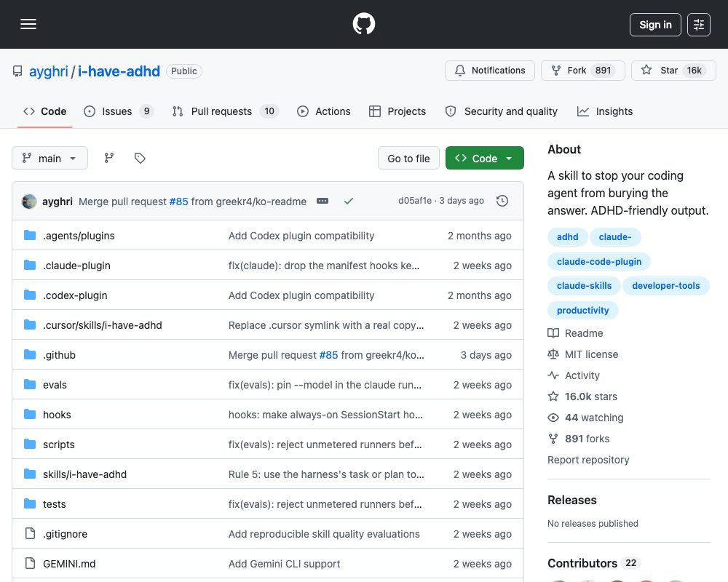Click the folder icon for .codex-plugin
The width and height of the screenshot is (728, 582).
(30, 295)
